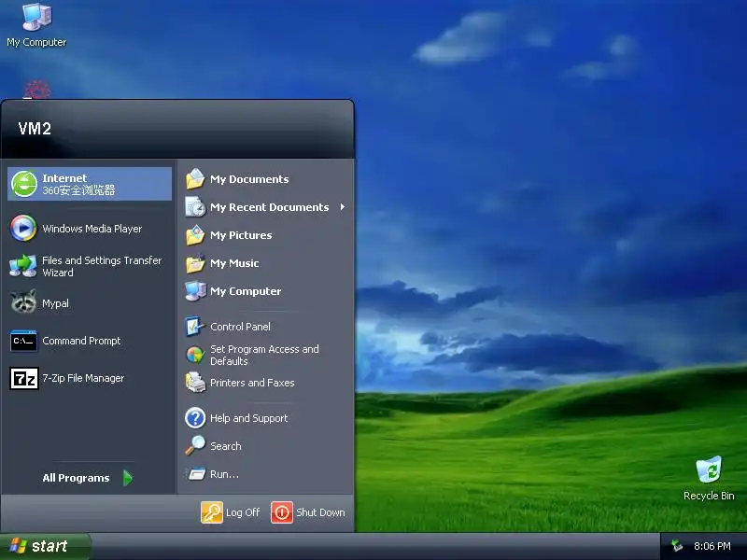Click the Set Program Access and Defaults label
Screen dimensions: 747x560
click(264, 356)
